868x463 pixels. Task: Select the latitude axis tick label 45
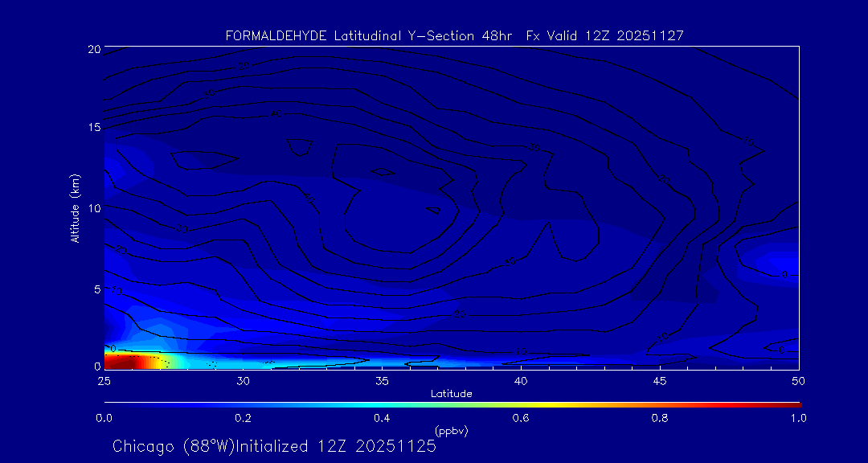click(x=660, y=380)
